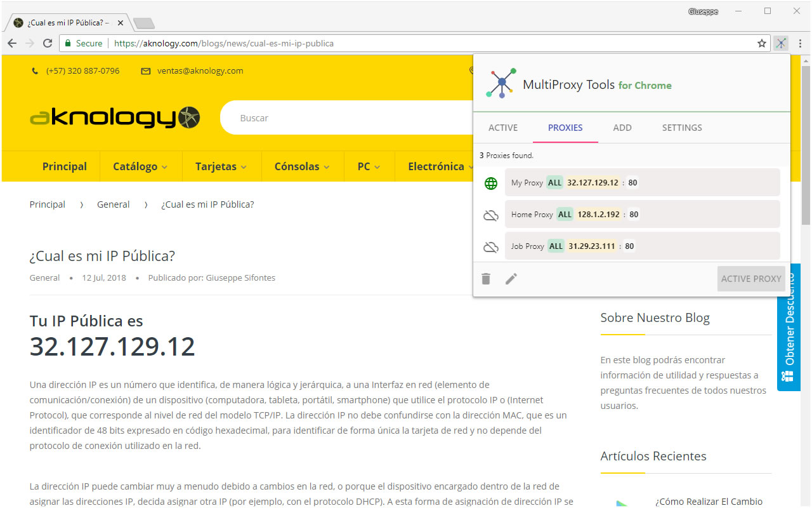Image resolution: width=812 pixels, height=508 pixels.
Task: Click the email envelope icon
Action: pyautogui.click(x=146, y=71)
